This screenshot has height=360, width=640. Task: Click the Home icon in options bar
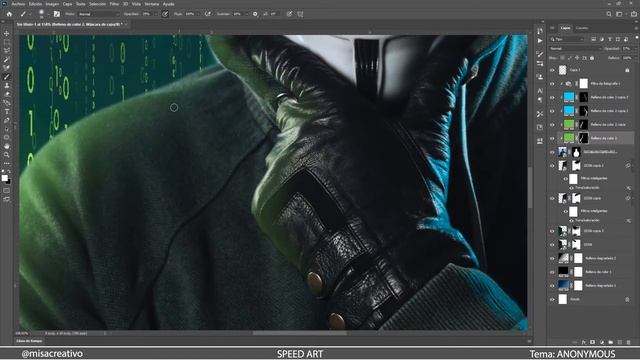[x=9, y=14]
